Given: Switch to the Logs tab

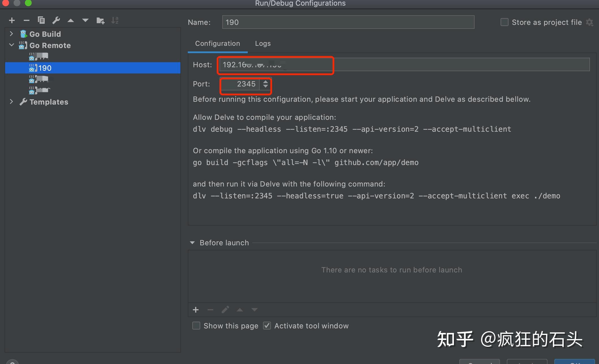Looking at the screenshot, I should coord(263,44).
